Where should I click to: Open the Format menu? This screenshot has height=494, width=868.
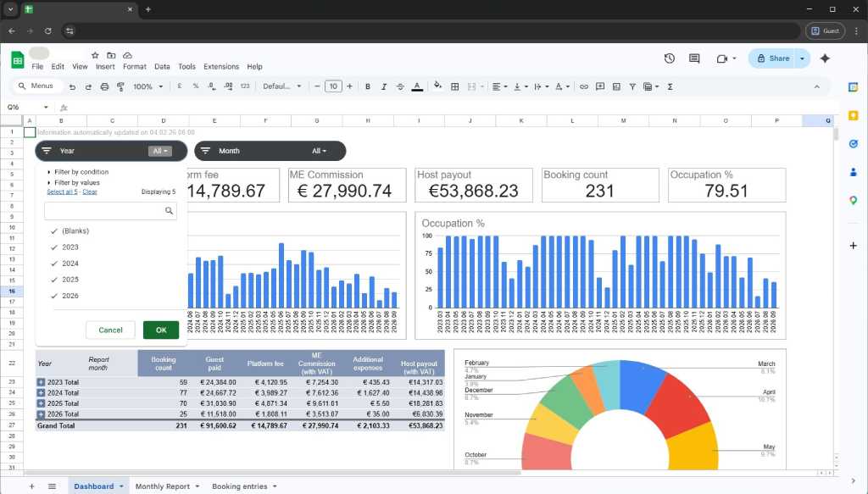135,66
